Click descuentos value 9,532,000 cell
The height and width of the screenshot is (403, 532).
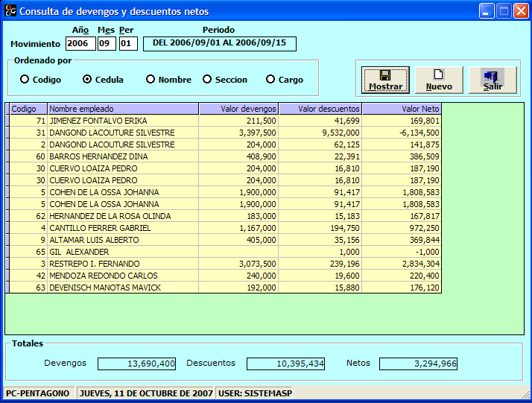tap(320, 133)
